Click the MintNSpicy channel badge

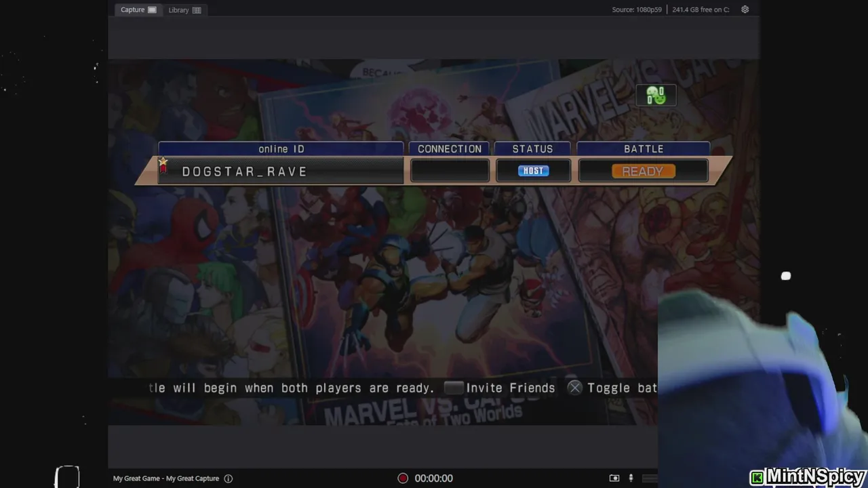coord(808,477)
